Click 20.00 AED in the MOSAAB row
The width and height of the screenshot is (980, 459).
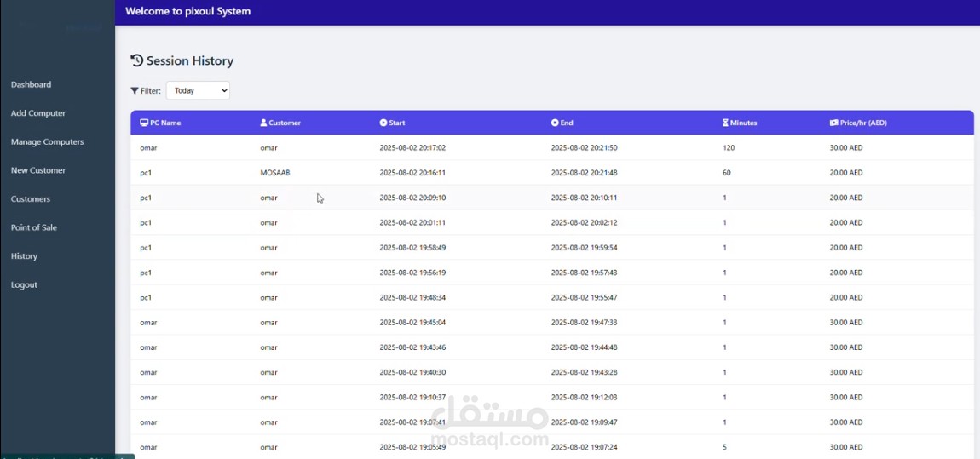(x=846, y=173)
